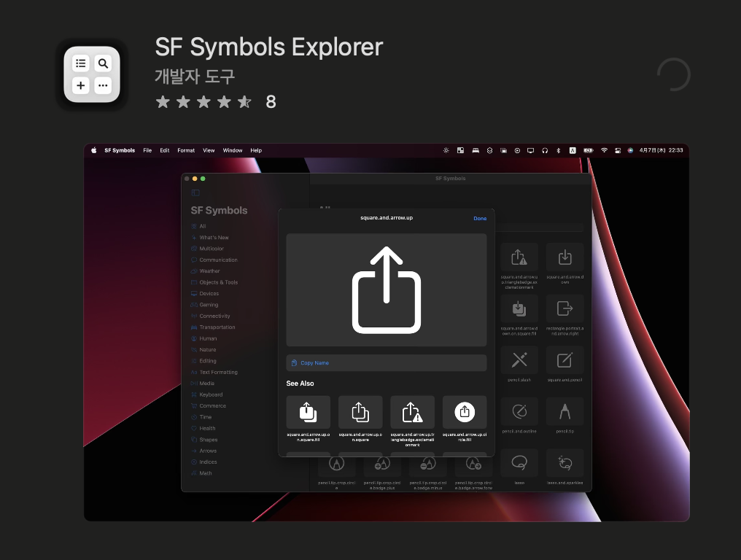Select the Media category
Screen dimensions: 741x560
click(x=202, y=384)
